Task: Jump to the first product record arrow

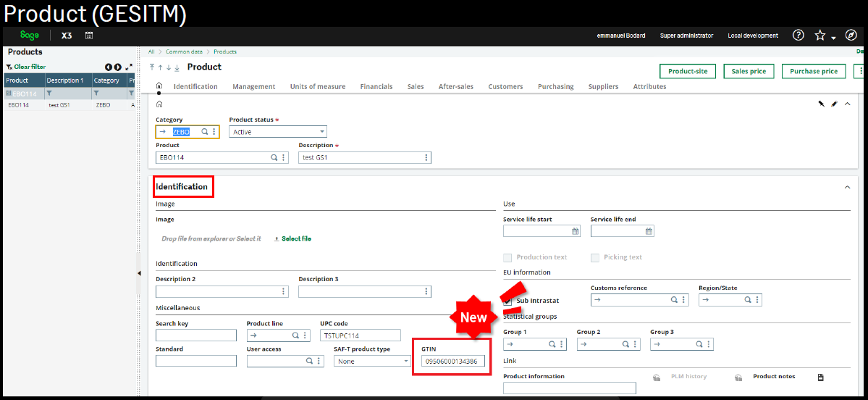Action: pos(152,67)
